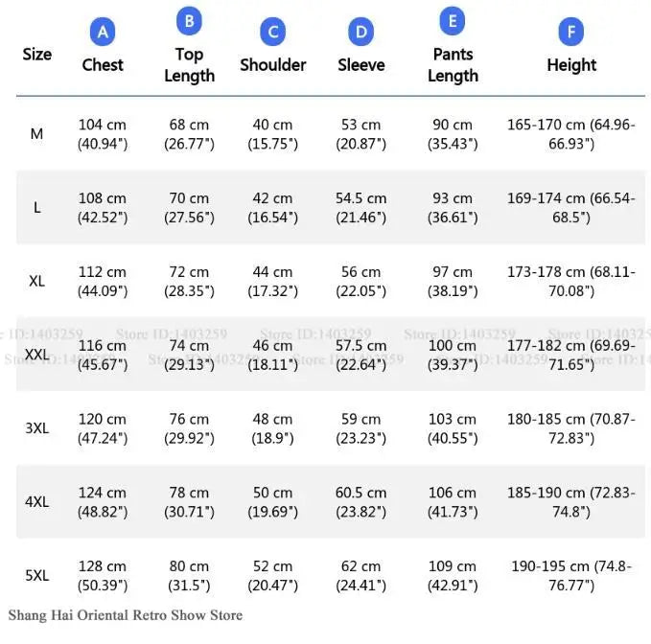Image resolution: width=651 pixels, height=644 pixels.
Task: Click the blue B circle icon
Action: pos(189,21)
